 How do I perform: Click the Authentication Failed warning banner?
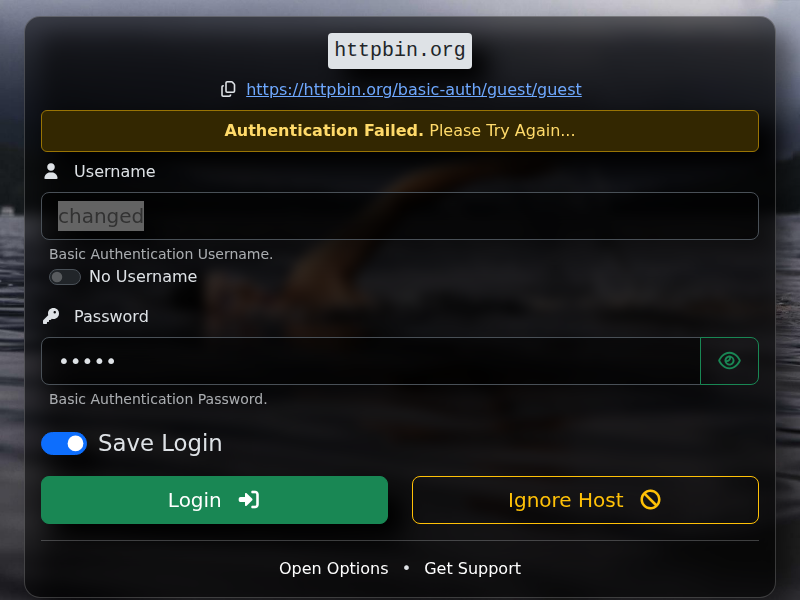pyautogui.click(x=400, y=130)
